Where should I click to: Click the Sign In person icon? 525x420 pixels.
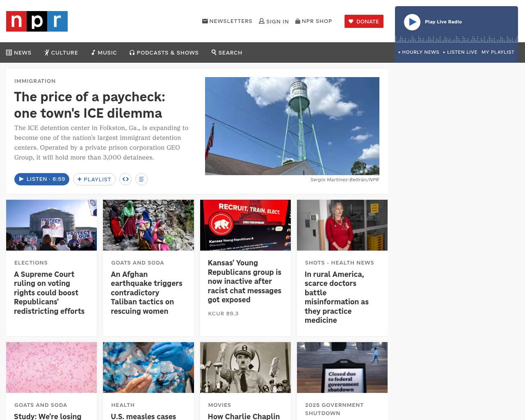pyautogui.click(x=262, y=21)
